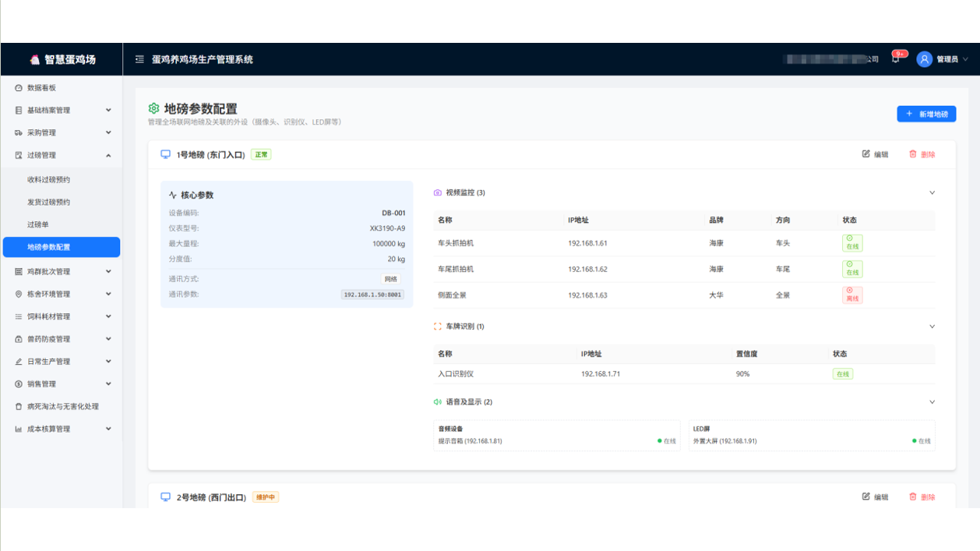980x551 pixels.
Task: Click the 销售管理 coin icon
Action: (x=19, y=384)
